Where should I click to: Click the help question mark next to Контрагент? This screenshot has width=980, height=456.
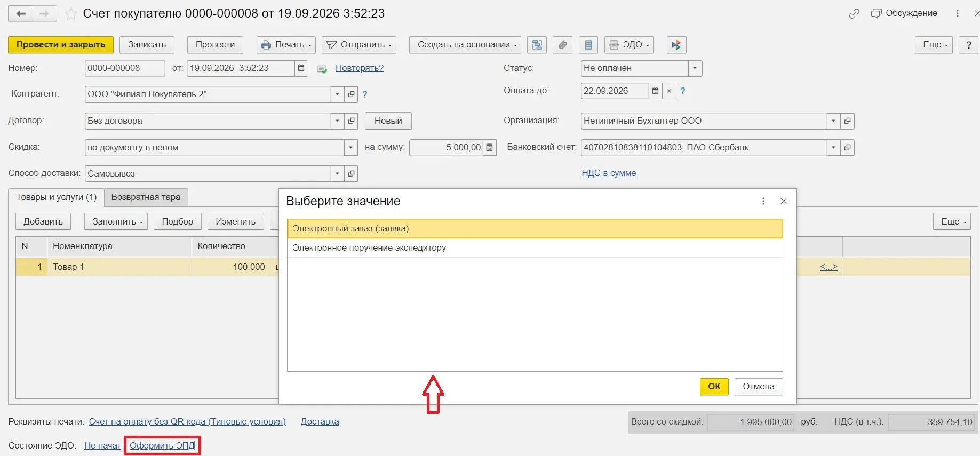point(365,94)
